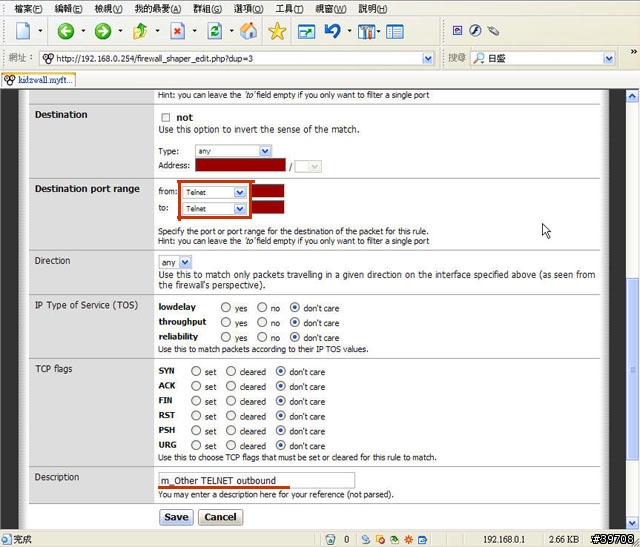Open the 編輯(E) menu
Screen dimensions: 640x547
pyautogui.click(x=68, y=9)
